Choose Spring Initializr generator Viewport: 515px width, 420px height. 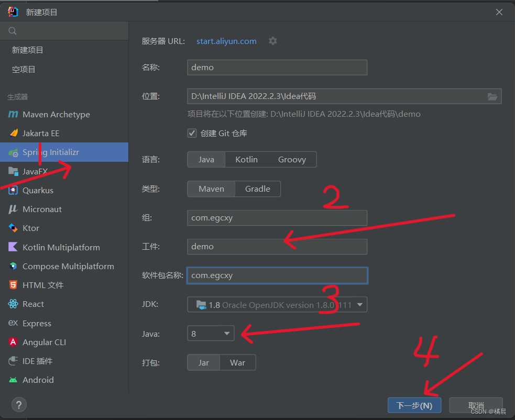point(64,152)
